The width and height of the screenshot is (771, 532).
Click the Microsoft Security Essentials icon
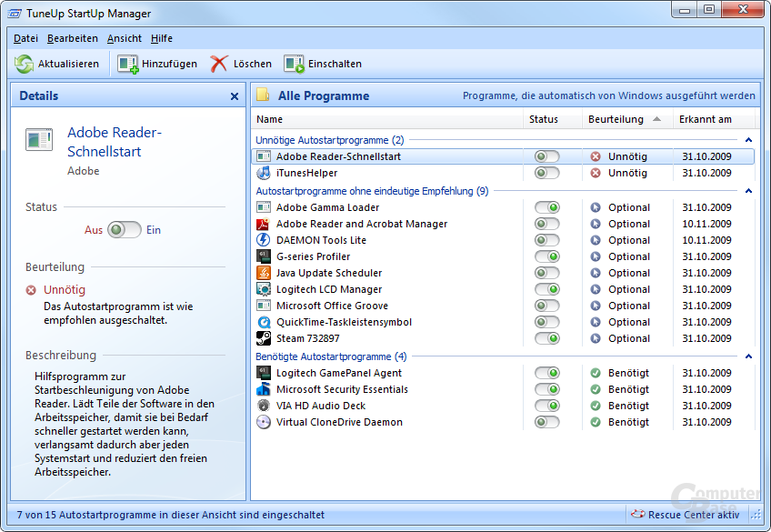point(264,389)
